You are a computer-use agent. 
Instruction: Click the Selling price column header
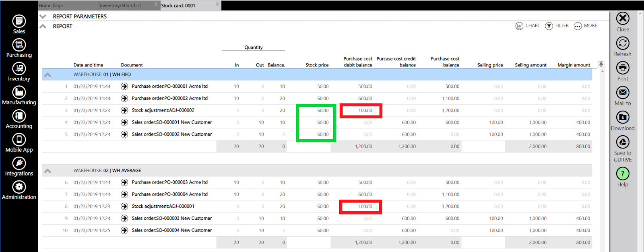click(490, 65)
